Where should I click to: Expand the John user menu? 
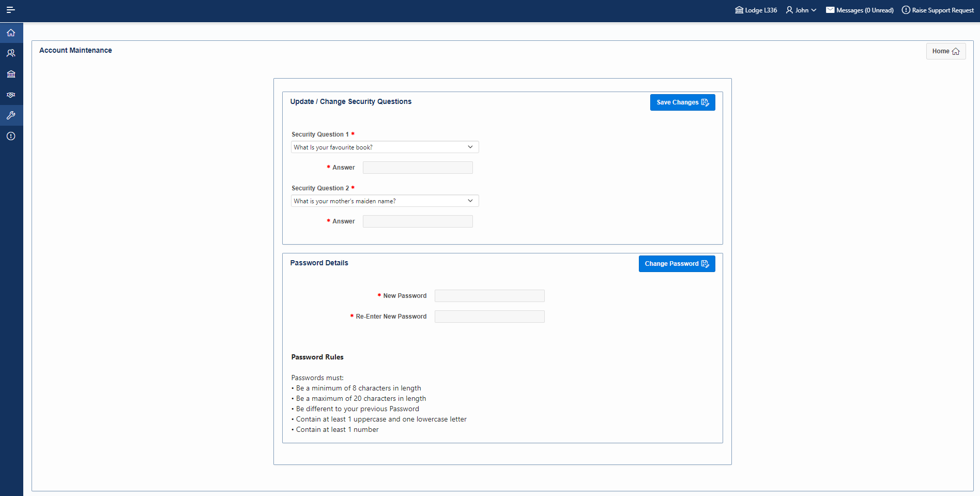point(801,10)
